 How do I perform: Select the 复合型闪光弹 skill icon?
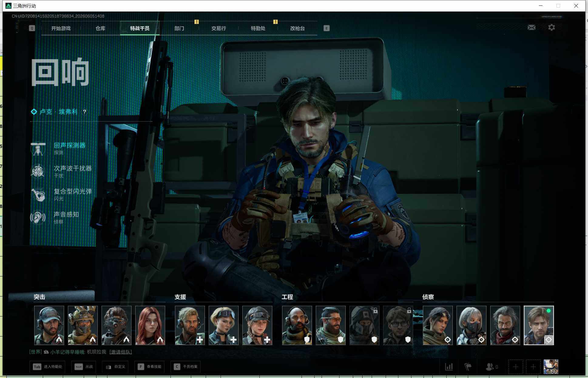coord(38,195)
